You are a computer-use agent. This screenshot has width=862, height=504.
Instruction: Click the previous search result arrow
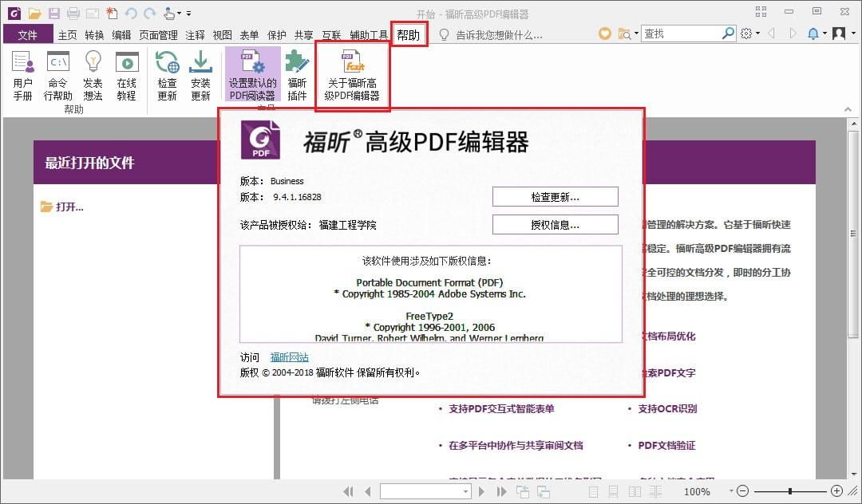(x=771, y=33)
